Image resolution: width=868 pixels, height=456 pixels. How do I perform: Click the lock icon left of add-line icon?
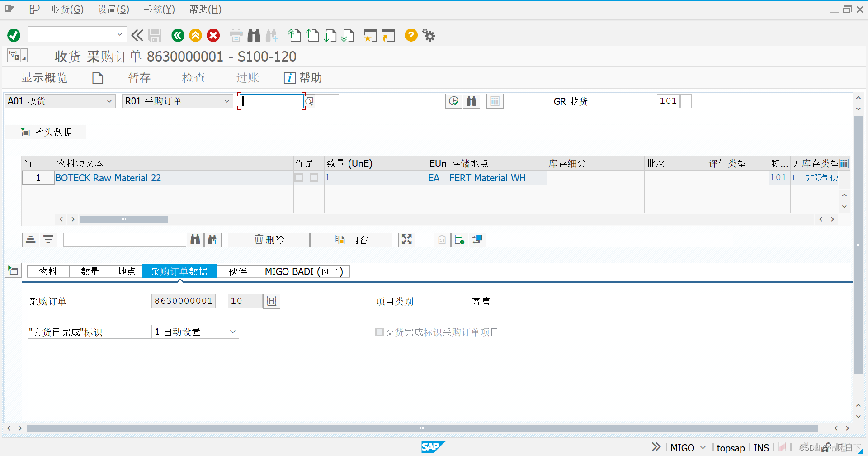442,240
